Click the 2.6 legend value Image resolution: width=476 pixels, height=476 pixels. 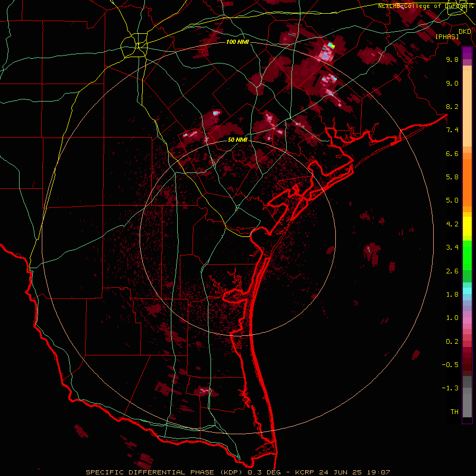click(452, 271)
